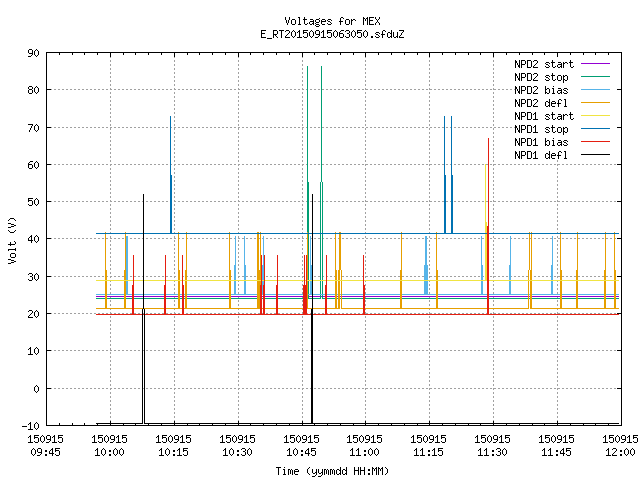Pick the light blue NPD2 bias legend line
This screenshot has height=480, width=640.
595,90
